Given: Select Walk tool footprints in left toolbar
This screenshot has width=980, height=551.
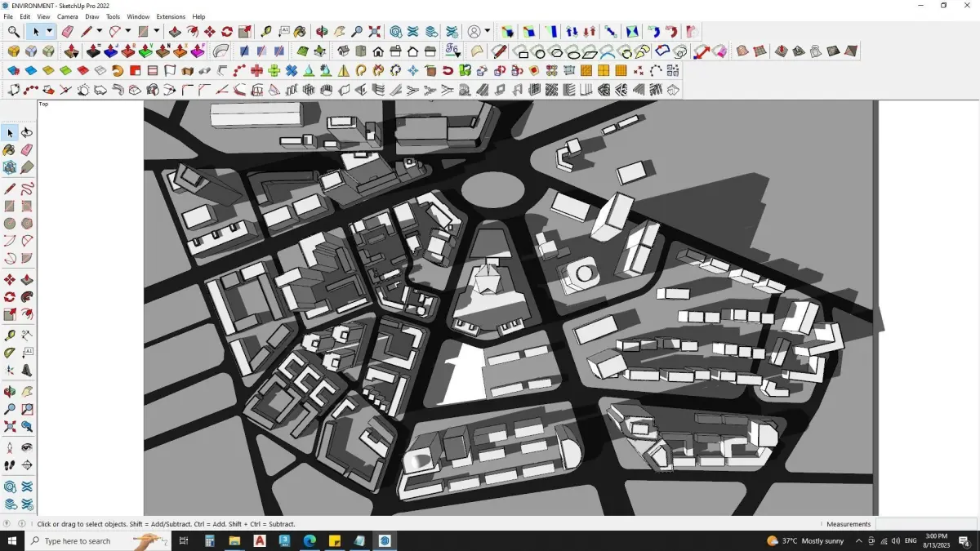Looking at the screenshot, I should coord(10,464).
